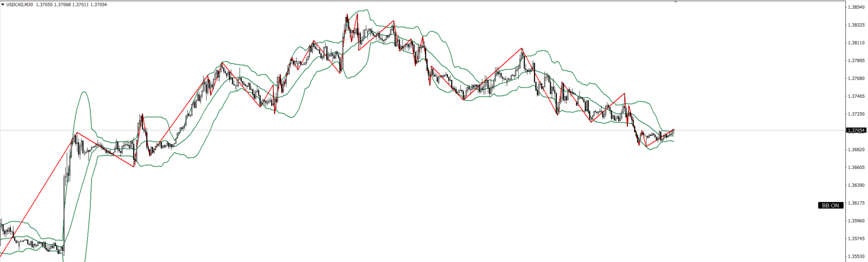This screenshot has width=868, height=262.
Task: Click the 1.37465 price axis label
Action: [x=855, y=96]
